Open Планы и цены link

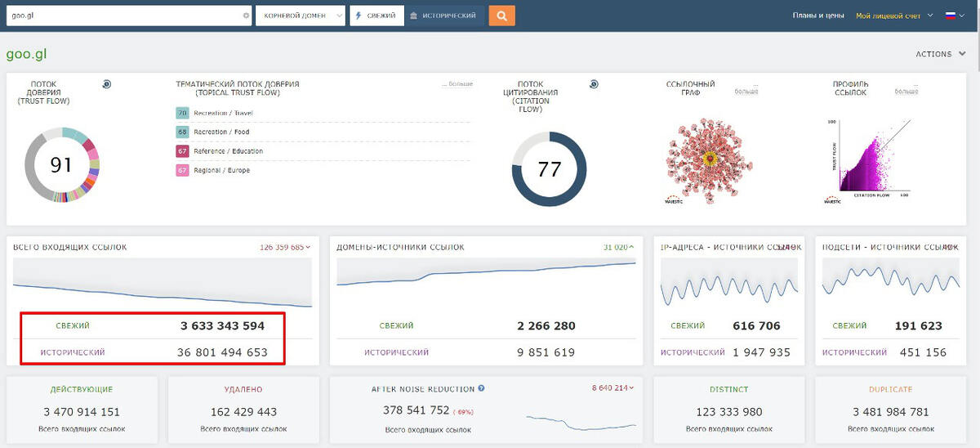pos(818,16)
